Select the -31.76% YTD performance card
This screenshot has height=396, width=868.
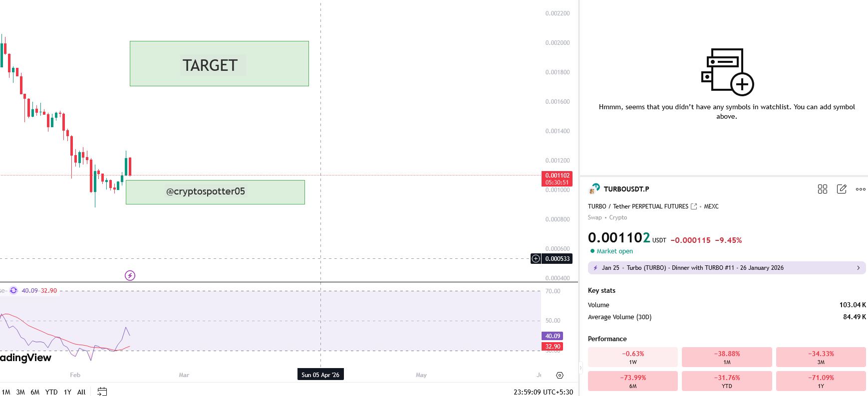727,381
